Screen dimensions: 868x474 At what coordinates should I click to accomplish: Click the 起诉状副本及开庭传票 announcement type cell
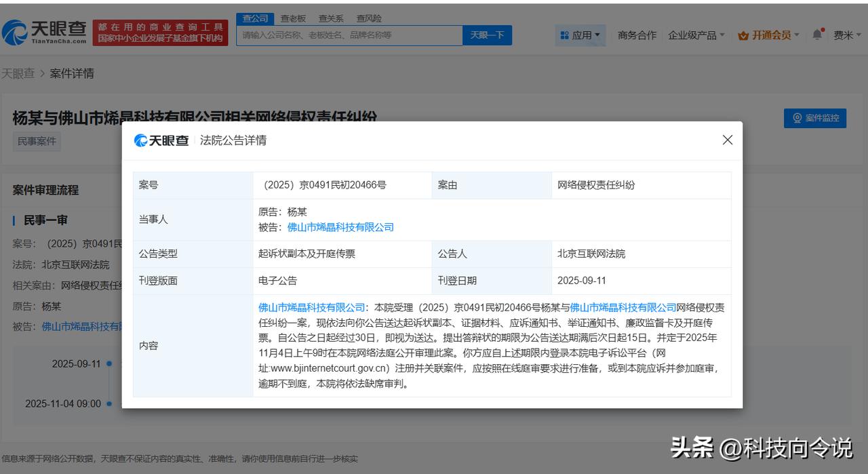pyautogui.click(x=342, y=254)
